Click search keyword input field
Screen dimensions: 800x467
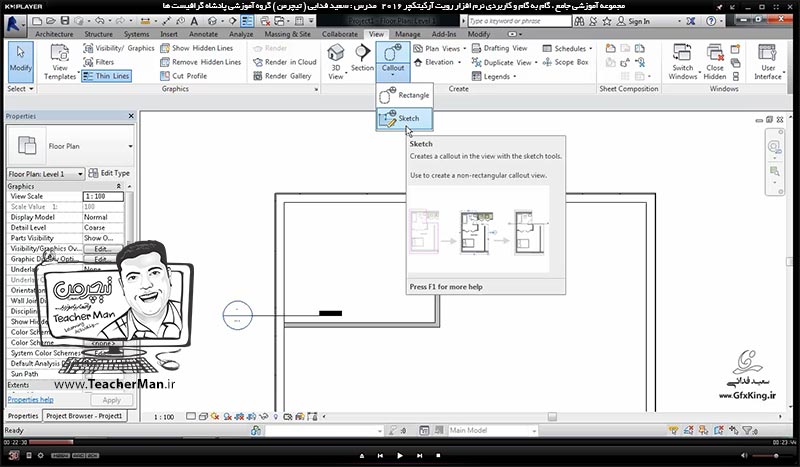pyautogui.click(x=519, y=21)
